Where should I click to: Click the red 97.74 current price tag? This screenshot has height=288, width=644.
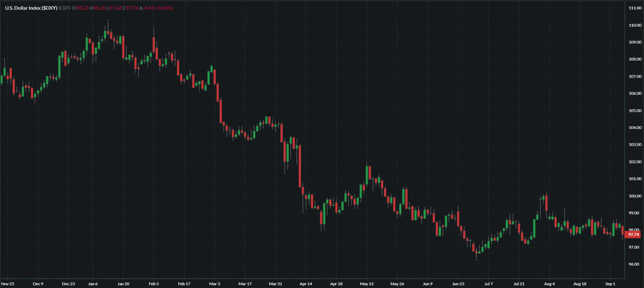(x=633, y=234)
